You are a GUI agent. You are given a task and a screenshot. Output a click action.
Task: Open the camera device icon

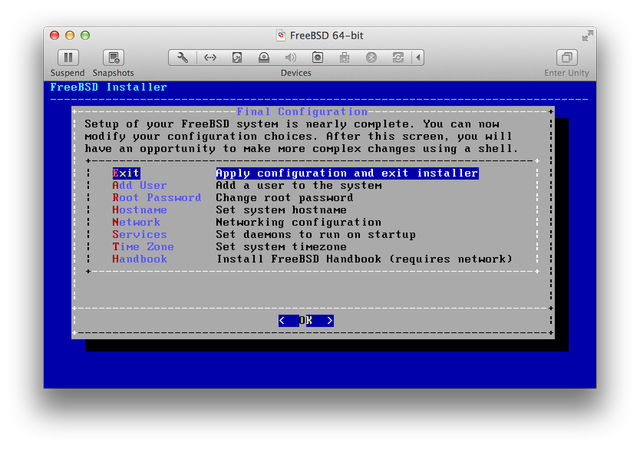[318, 58]
